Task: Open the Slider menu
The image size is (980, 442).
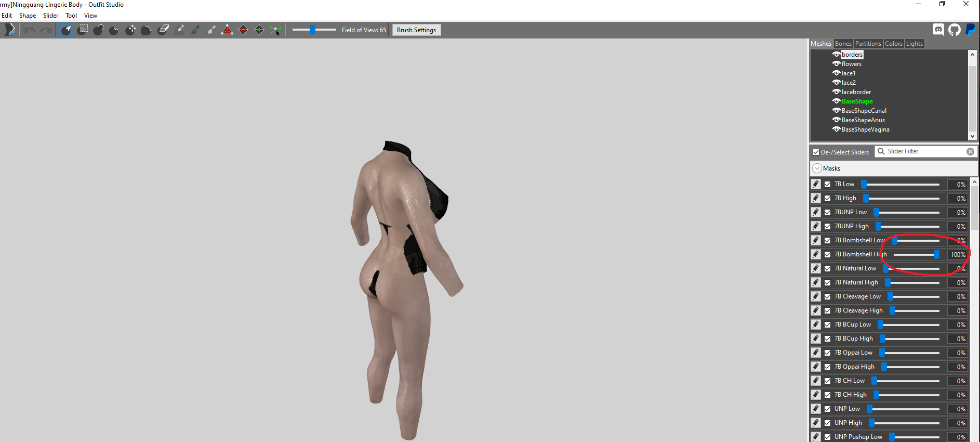Action: (x=50, y=16)
